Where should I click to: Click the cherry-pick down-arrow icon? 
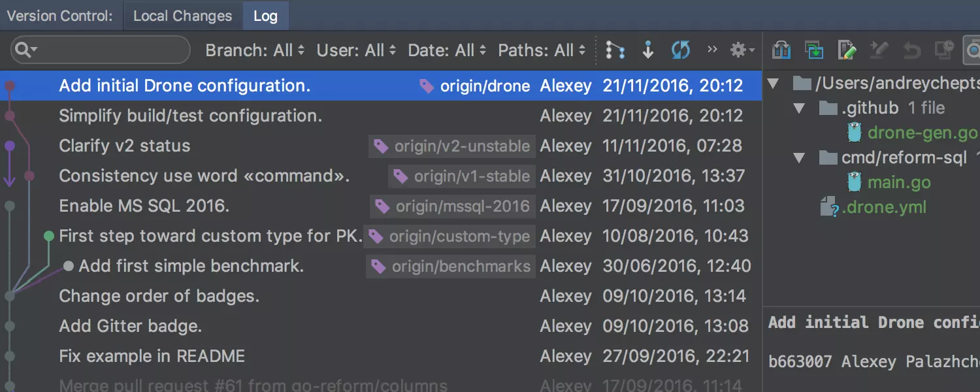(647, 50)
